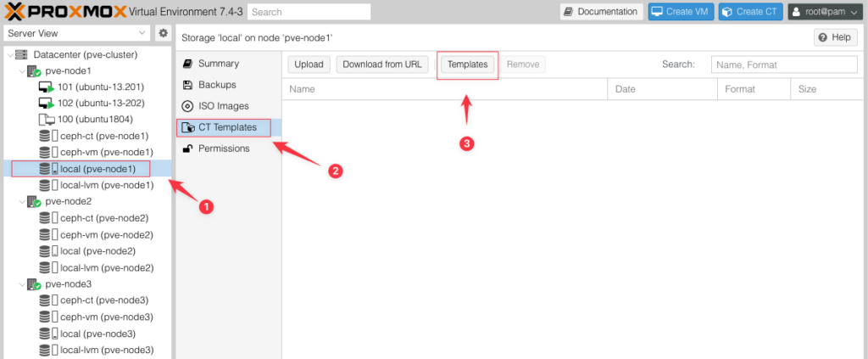The height and width of the screenshot is (359, 868).
Task: Focus the top Search field
Action: [309, 12]
